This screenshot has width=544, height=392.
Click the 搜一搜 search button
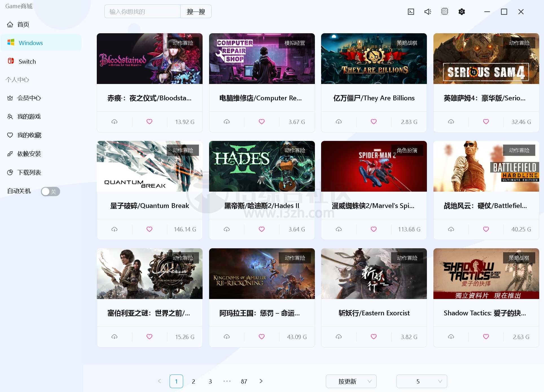coord(196,12)
